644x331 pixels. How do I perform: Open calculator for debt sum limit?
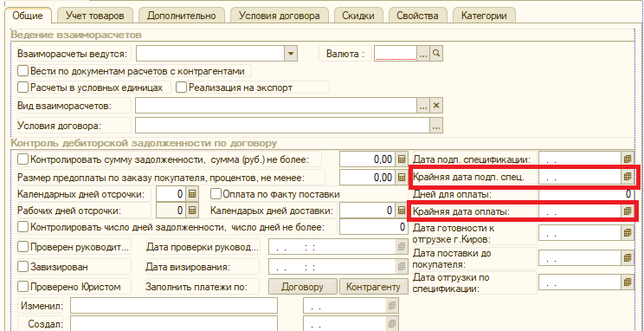click(402, 159)
